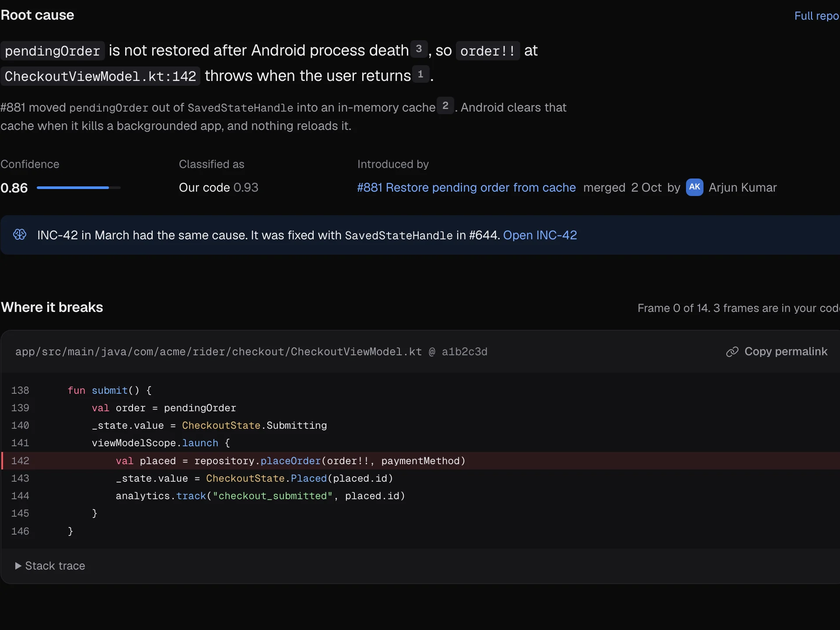Expand the Stack trace section
The image size is (840, 630).
click(x=50, y=566)
